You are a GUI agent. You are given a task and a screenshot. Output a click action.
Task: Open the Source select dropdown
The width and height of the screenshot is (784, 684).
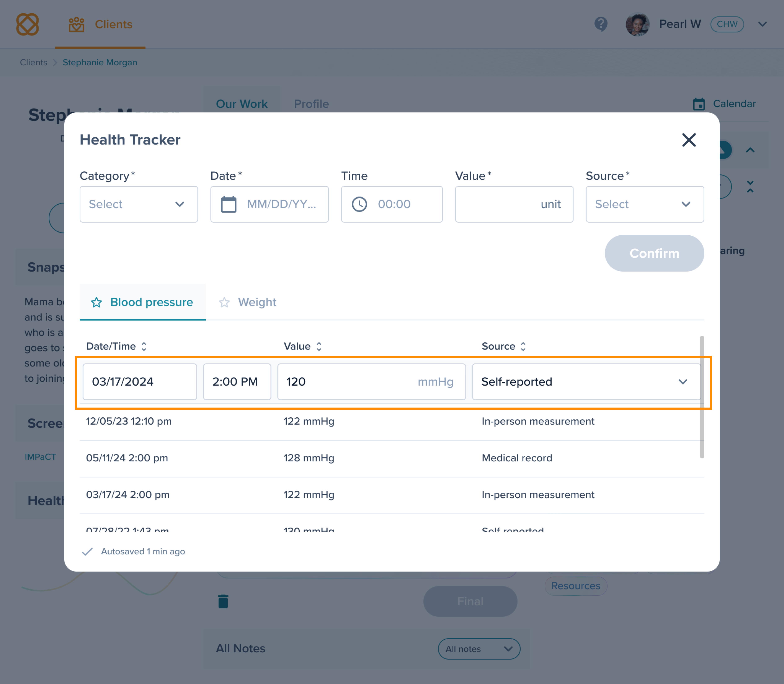point(645,204)
